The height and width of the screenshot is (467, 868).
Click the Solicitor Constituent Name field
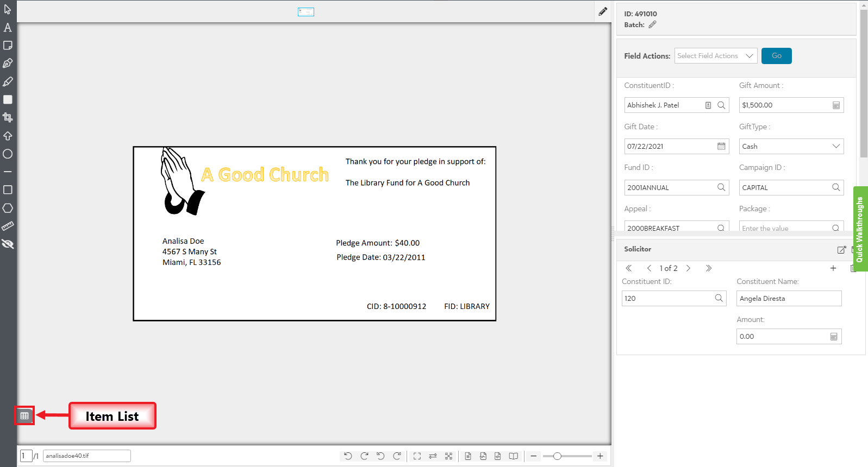pyautogui.click(x=788, y=298)
